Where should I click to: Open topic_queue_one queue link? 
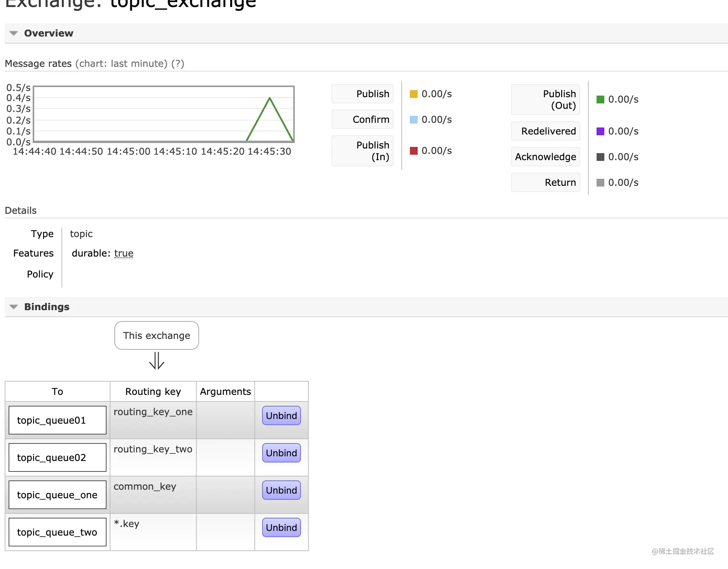click(57, 495)
